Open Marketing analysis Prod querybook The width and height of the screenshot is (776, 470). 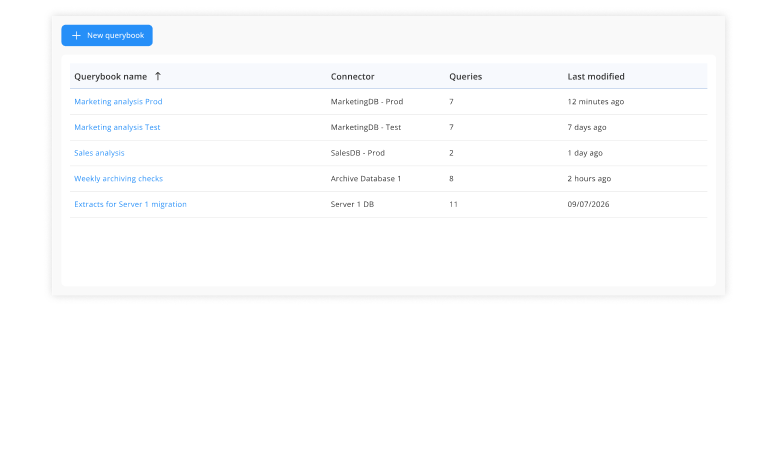point(118,101)
